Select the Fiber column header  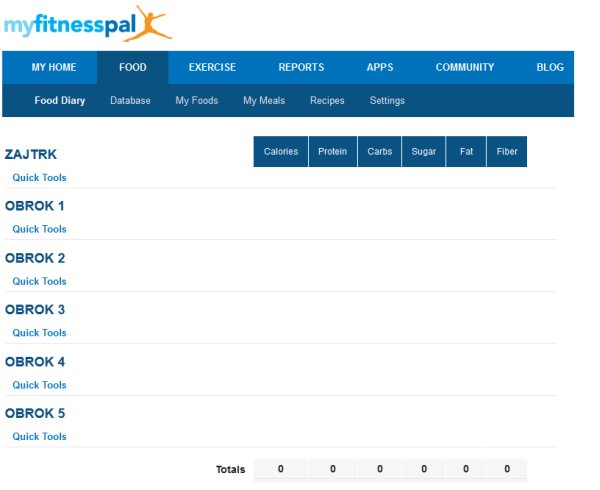coord(507,152)
